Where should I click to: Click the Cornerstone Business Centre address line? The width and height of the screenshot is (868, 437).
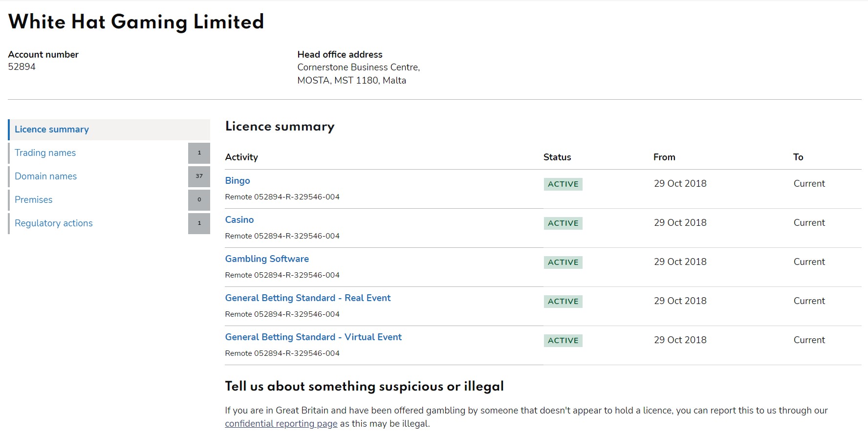click(359, 67)
